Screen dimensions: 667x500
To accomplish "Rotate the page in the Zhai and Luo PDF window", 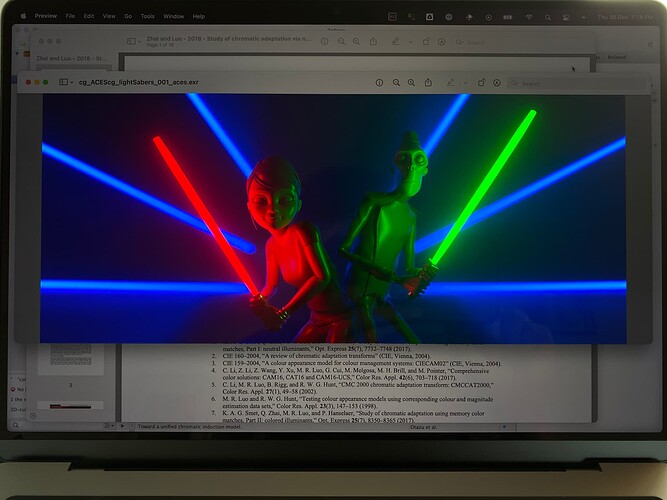I will point(426,41).
